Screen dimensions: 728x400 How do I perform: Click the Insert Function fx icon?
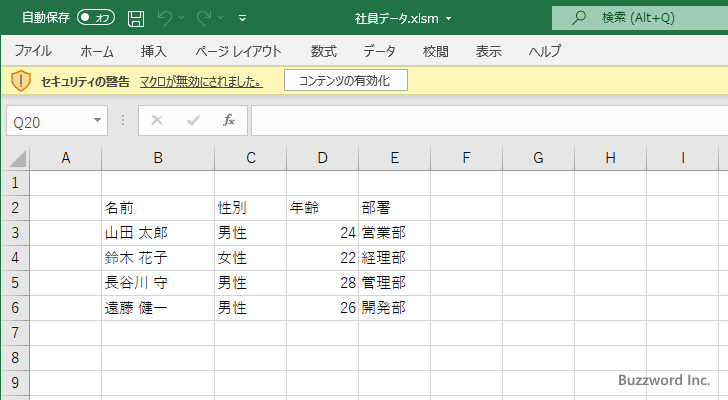click(228, 120)
